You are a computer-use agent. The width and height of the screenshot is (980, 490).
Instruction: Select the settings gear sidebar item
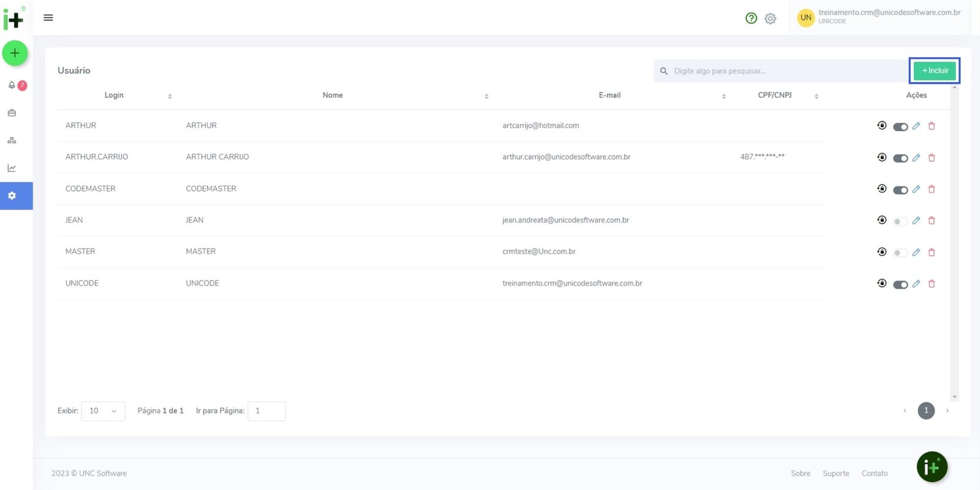point(12,196)
